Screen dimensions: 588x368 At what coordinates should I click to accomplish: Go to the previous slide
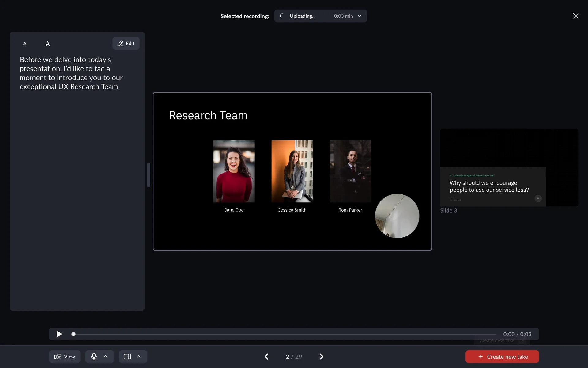point(266,356)
